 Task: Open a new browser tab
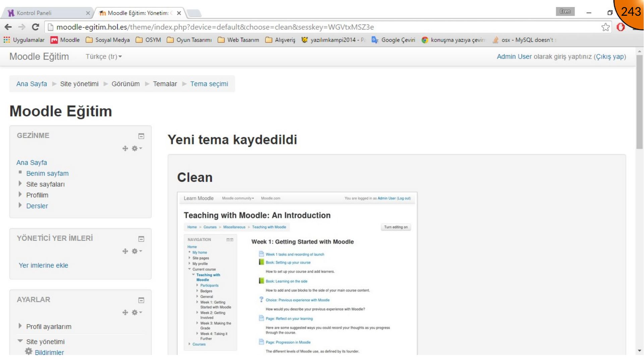pyautogui.click(x=194, y=13)
